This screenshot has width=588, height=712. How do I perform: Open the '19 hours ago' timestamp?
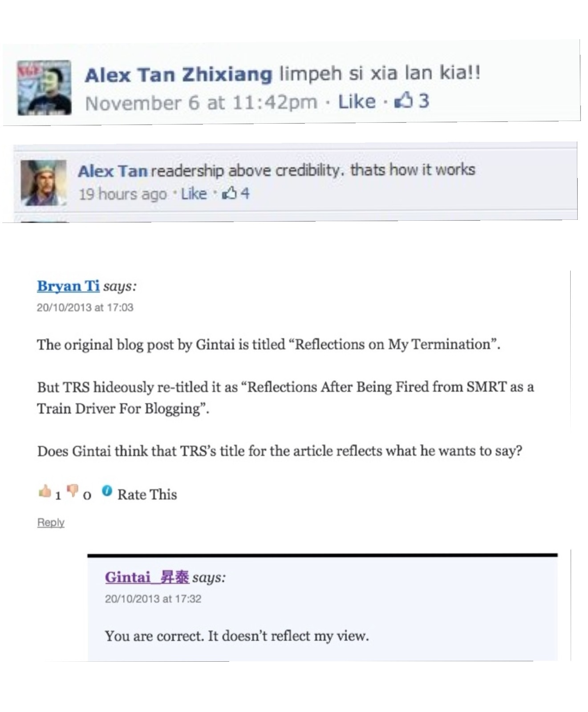123,194
